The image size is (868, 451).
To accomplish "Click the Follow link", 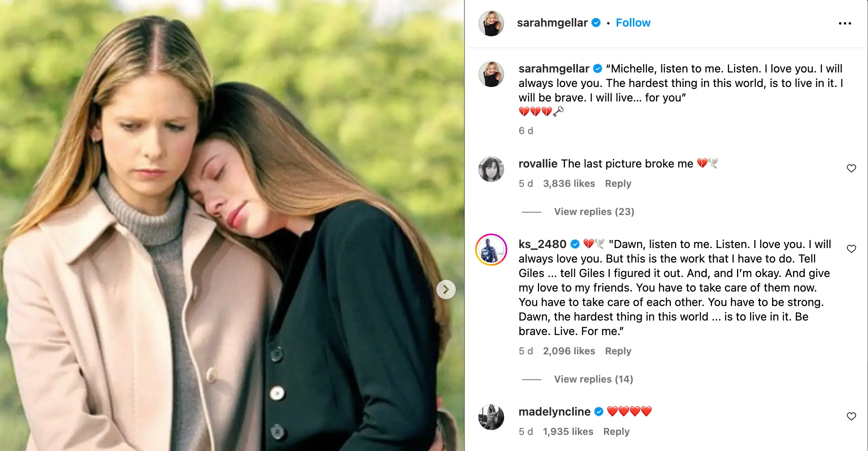I will [633, 23].
